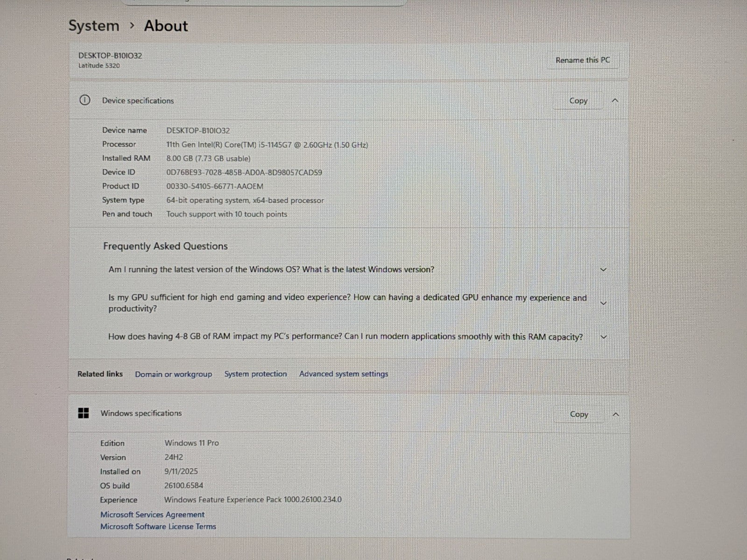Image resolution: width=747 pixels, height=560 pixels.
Task: Open Domain or workgroup link
Action: point(173,374)
